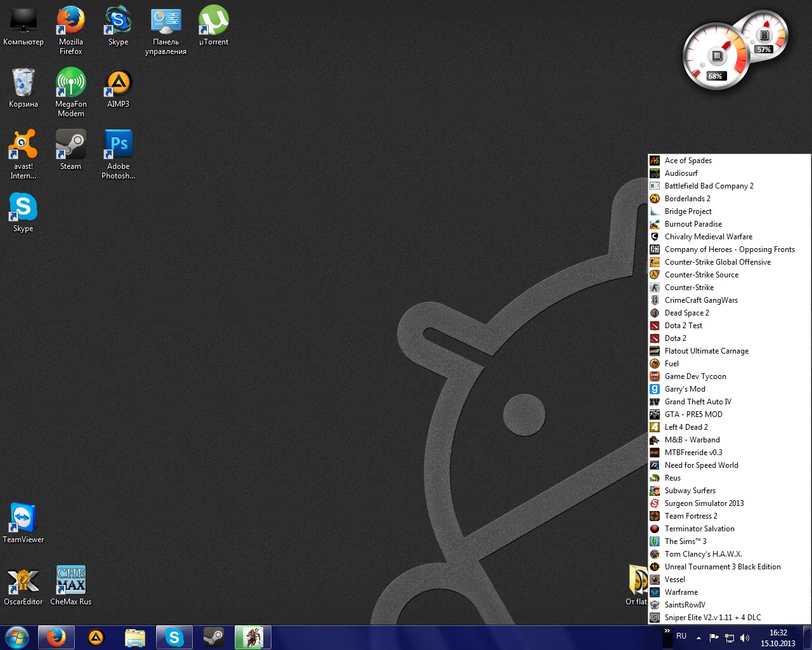812x650 pixels.
Task: Select Grand Theft Auto IV entry
Action: pos(730,402)
